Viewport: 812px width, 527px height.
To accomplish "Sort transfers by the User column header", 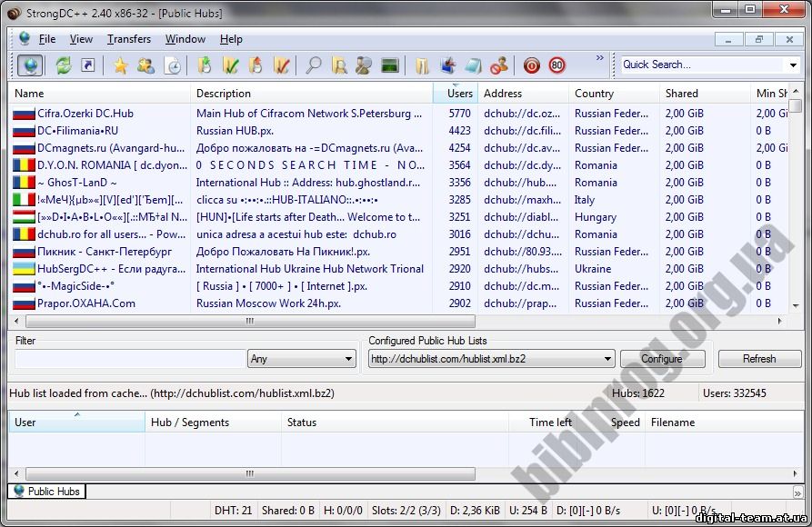I will tap(76, 422).
